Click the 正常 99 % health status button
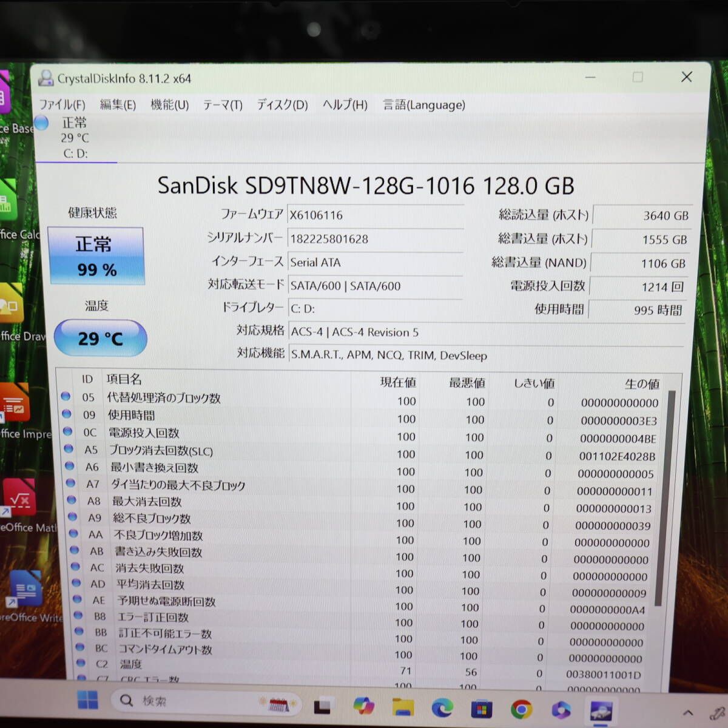 96,256
